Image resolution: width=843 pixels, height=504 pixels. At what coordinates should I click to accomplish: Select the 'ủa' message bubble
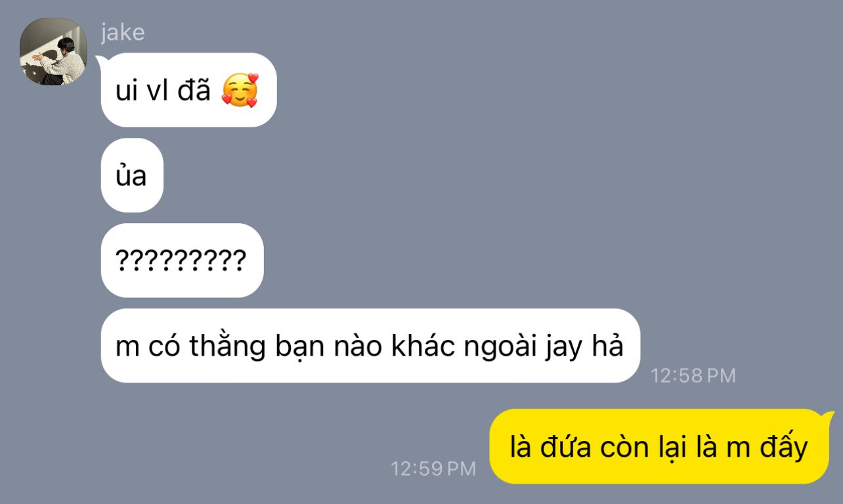[x=132, y=175]
